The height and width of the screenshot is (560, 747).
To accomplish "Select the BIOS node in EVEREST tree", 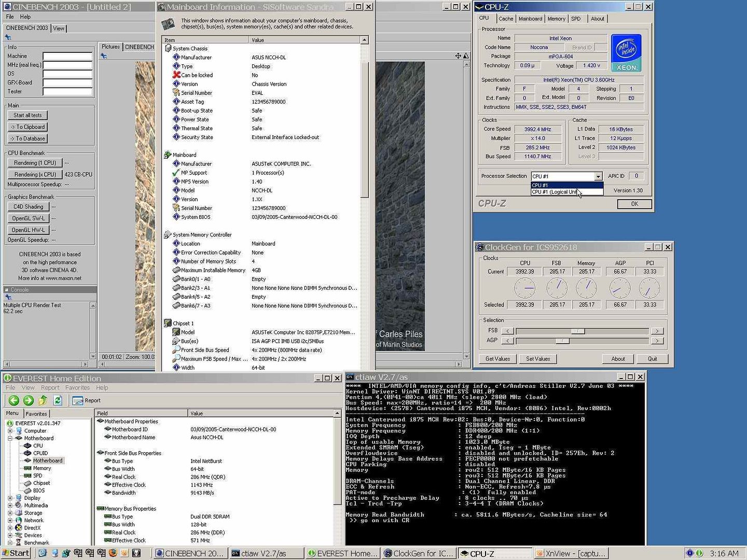I will tap(39, 491).
